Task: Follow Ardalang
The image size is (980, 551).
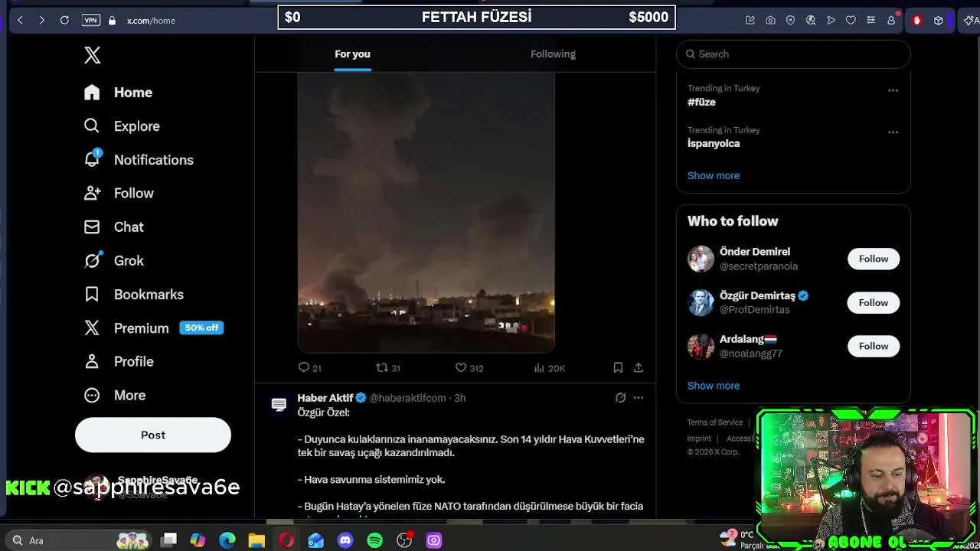Action: (x=873, y=346)
